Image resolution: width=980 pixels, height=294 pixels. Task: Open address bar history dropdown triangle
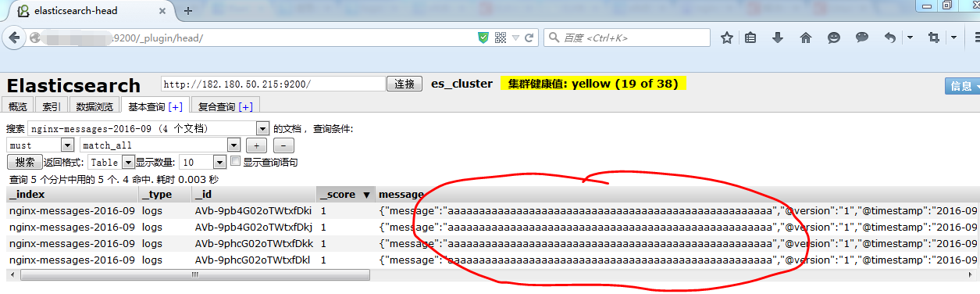515,38
